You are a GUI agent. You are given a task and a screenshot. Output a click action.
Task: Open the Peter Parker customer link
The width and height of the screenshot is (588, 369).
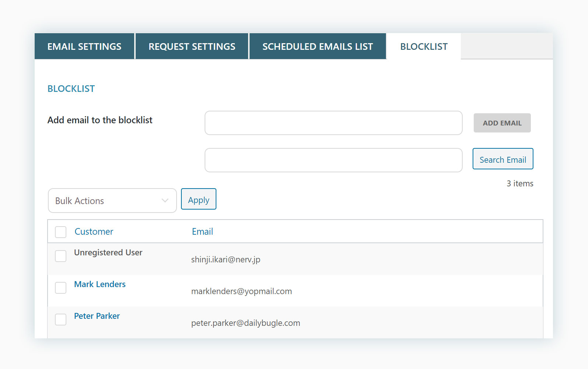coord(97,316)
